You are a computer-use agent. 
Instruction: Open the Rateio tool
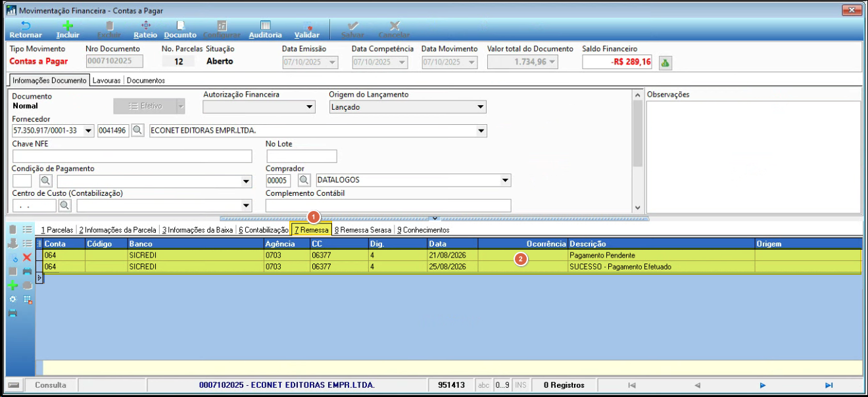(x=145, y=30)
